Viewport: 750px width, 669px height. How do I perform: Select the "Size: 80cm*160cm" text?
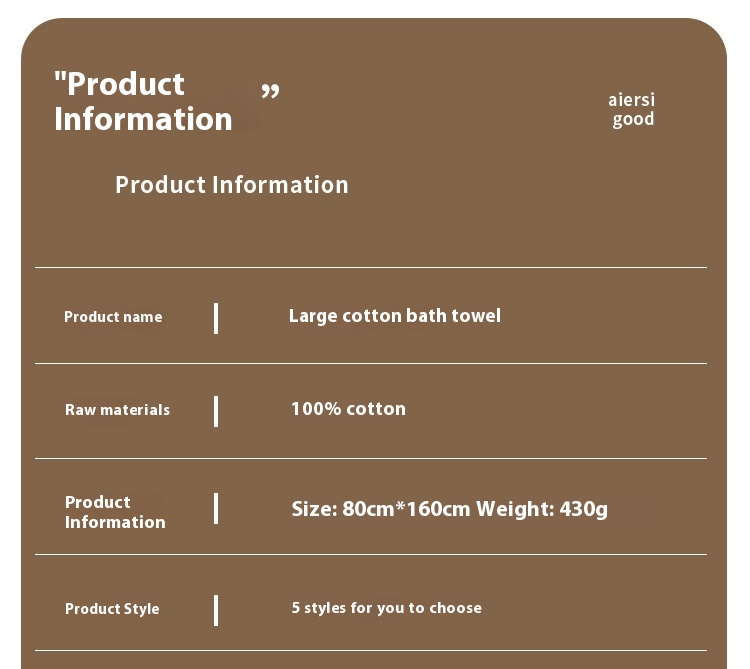(x=381, y=509)
